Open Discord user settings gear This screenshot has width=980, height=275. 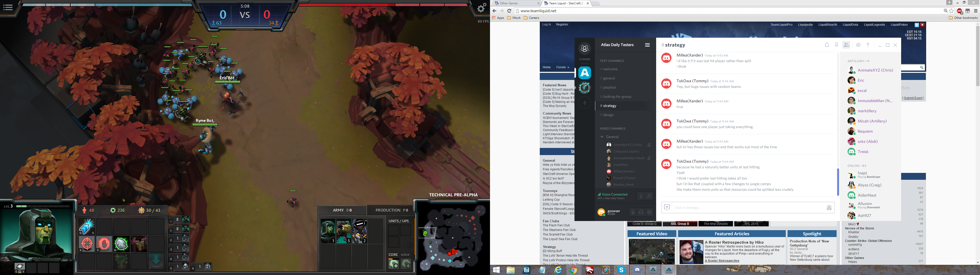[650, 212]
